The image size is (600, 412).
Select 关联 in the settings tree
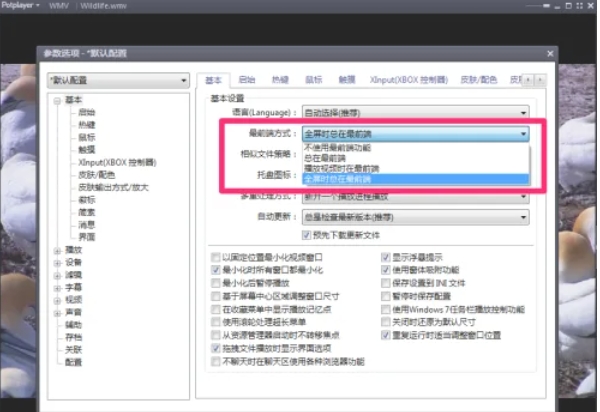(x=73, y=351)
